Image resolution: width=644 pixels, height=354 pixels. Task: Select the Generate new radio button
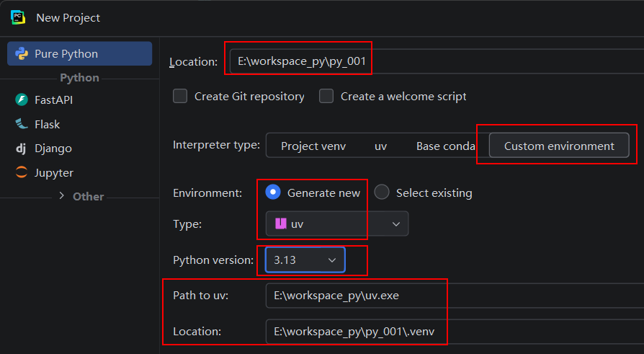(x=273, y=192)
